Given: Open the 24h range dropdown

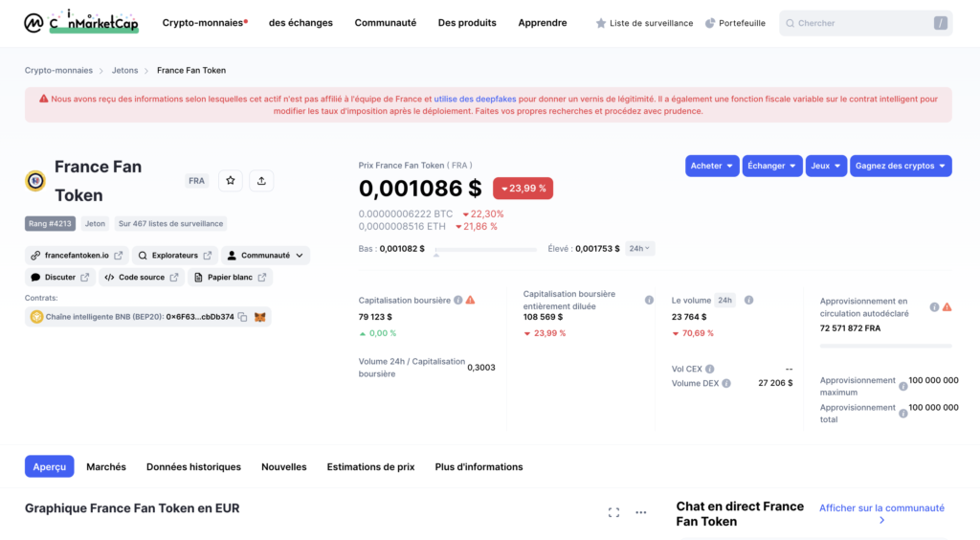Looking at the screenshot, I should (639, 248).
